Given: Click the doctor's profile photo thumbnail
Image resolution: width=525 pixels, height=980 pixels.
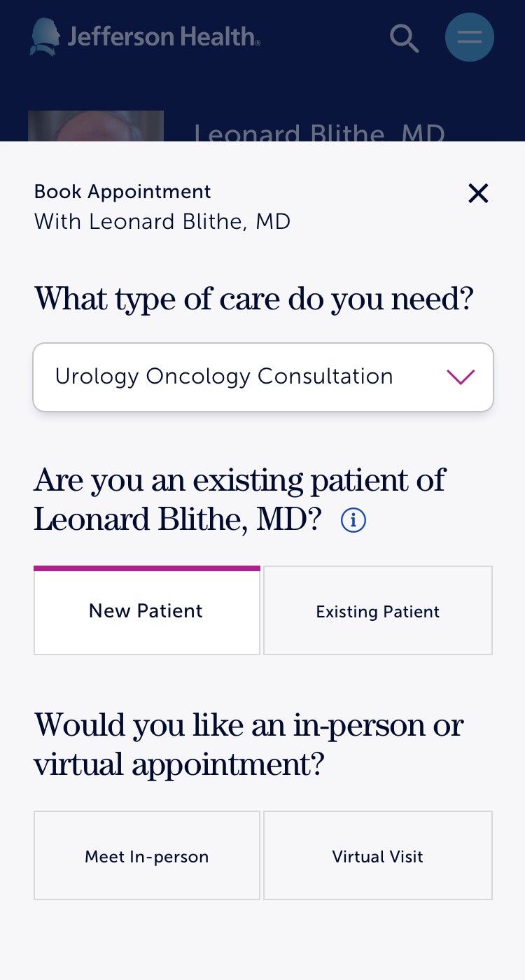Looking at the screenshot, I should (x=96, y=126).
